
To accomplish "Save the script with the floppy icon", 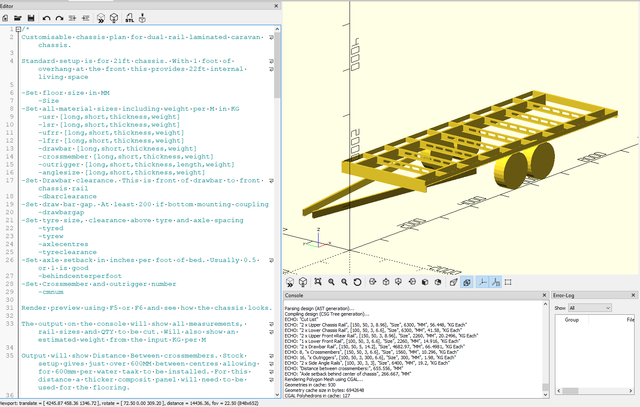I will pos(31,18).
